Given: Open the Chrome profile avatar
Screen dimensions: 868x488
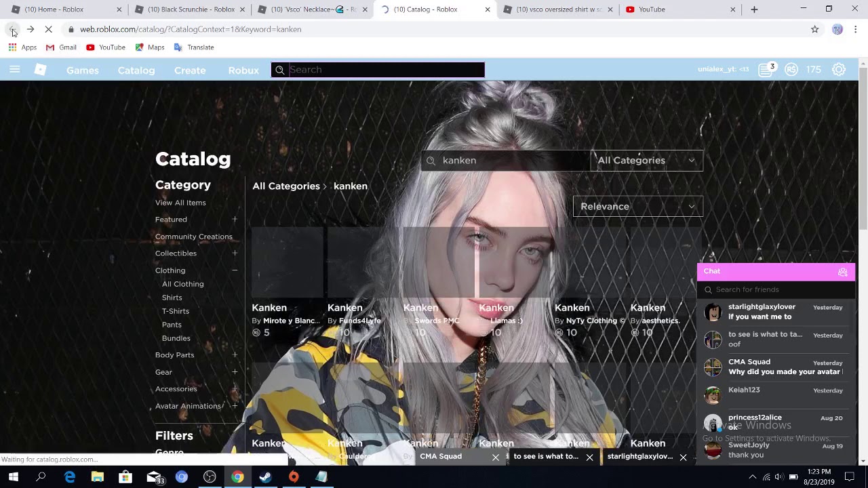Looking at the screenshot, I should click(x=837, y=29).
